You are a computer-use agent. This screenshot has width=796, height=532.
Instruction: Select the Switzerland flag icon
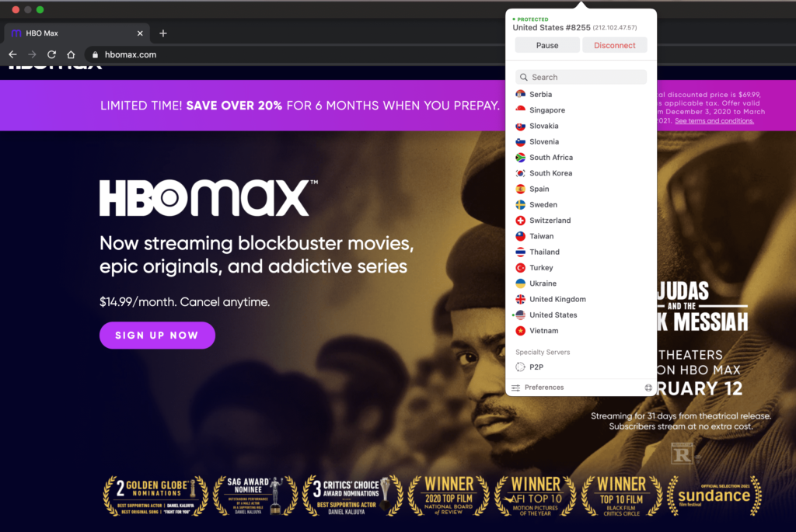pyautogui.click(x=520, y=220)
